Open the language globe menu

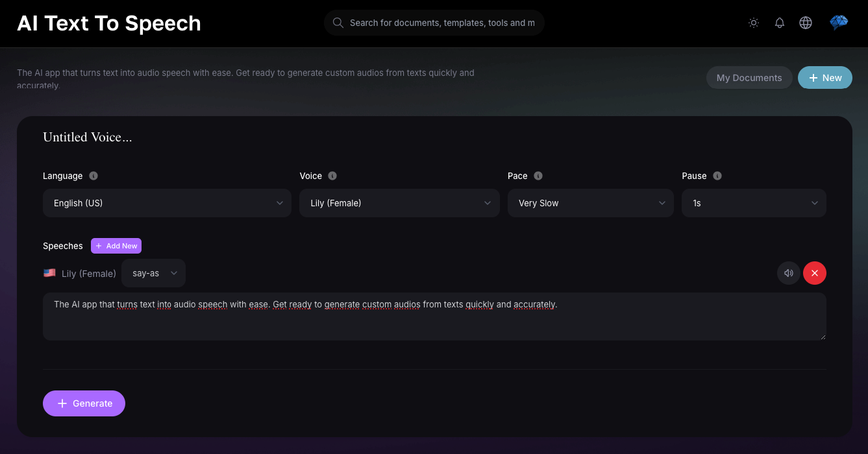click(x=806, y=23)
